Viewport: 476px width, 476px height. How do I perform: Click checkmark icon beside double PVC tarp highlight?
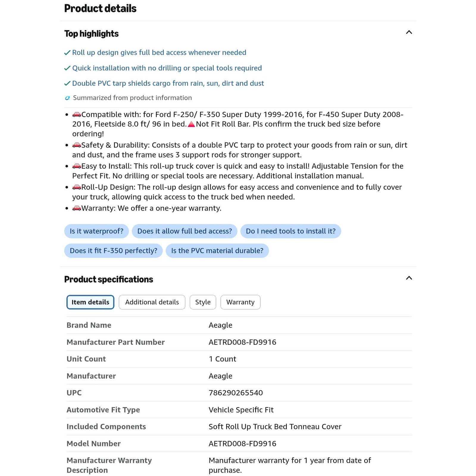click(x=67, y=84)
